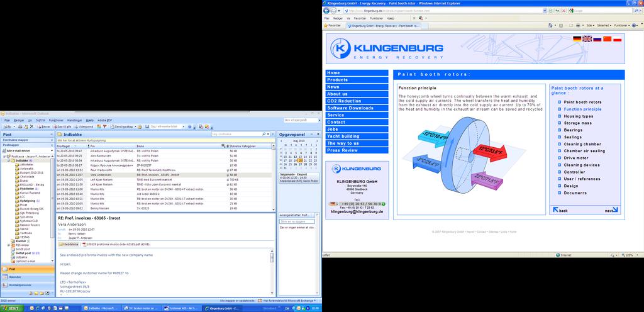The image size is (644, 312).
Task: Close the Opgavepanel with its X icon
Action: click(x=318, y=134)
